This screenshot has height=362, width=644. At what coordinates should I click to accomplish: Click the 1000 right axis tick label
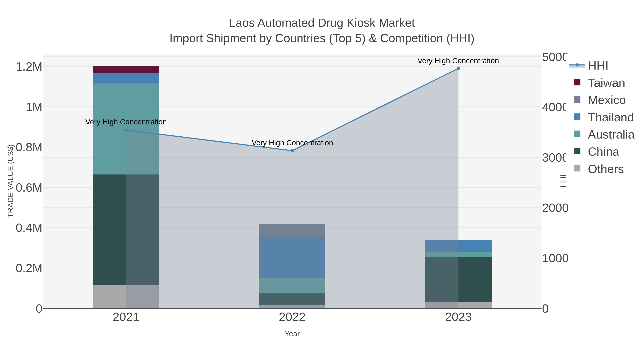click(x=555, y=258)
